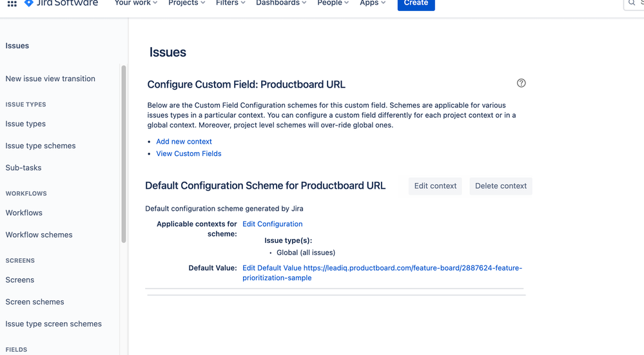The height and width of the screenshot is (355, 644).
Task: Expand the Your work dropdown
Action: 136,3
